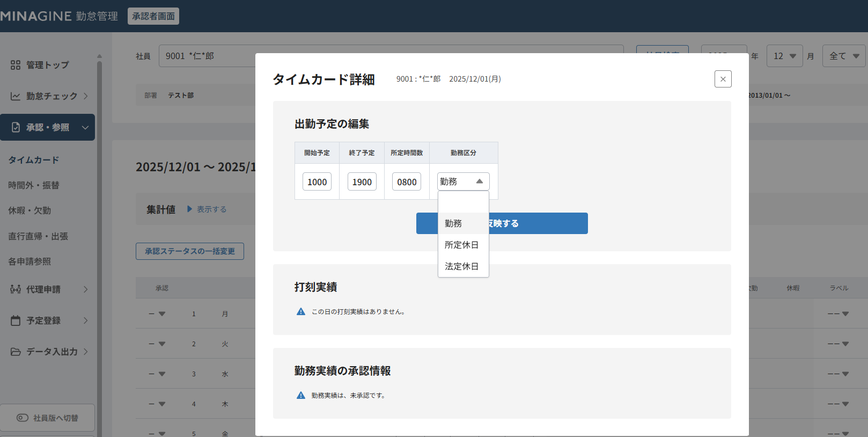The height and width of the screenshot is (437, 868).
Task: Click the 承認・参照 document icon
Action: (16, 127)
